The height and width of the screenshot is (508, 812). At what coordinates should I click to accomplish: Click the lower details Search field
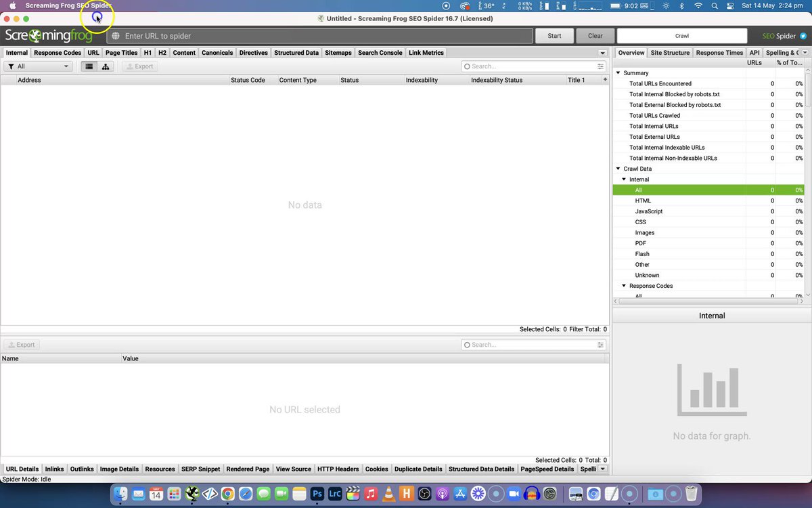[534, 345]
